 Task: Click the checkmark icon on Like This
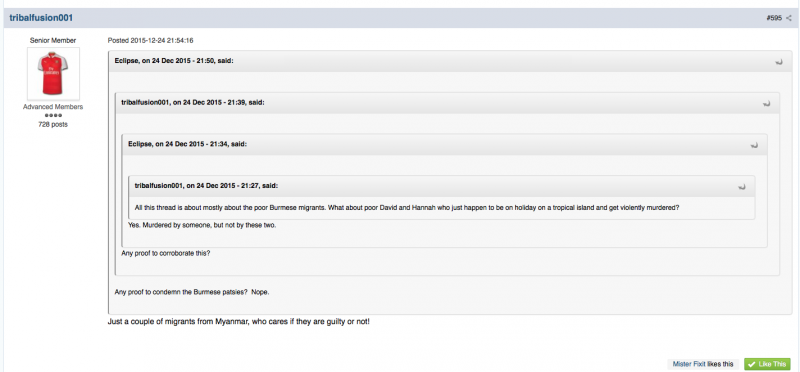[752, 364]
